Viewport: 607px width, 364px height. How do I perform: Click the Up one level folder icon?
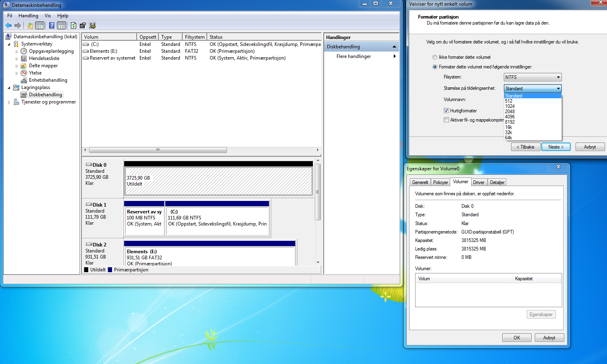tap(30, 25)
